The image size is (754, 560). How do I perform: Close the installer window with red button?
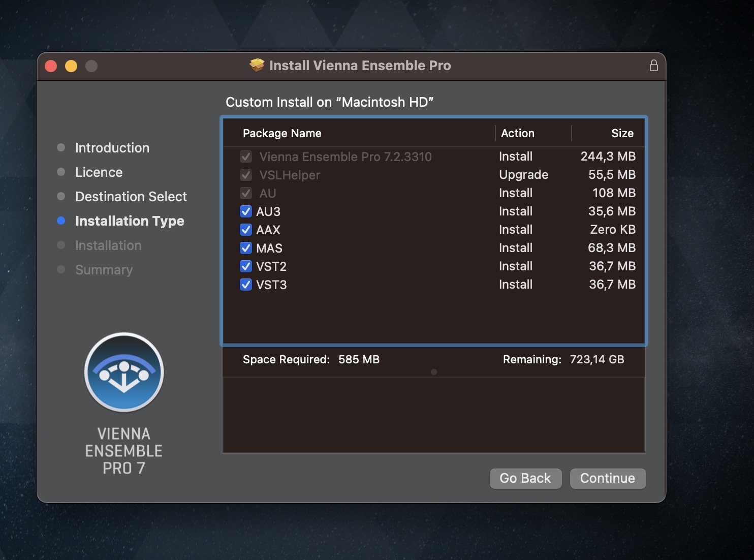coord(51,66)
